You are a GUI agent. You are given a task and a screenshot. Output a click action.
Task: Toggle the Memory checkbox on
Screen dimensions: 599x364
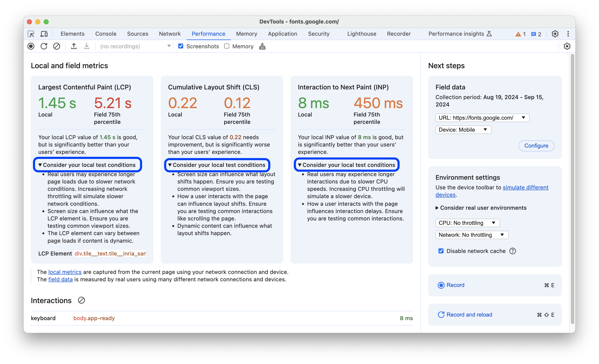coord(226,46)
